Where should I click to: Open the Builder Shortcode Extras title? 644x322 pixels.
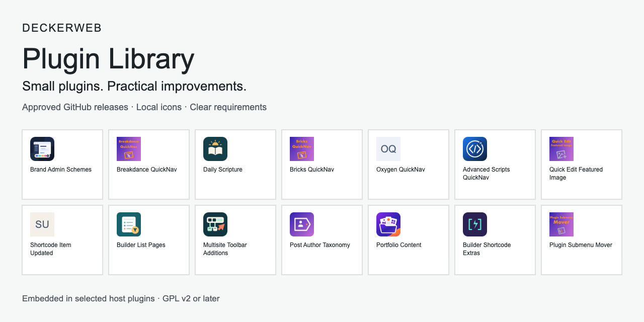[x=487, y=249]
